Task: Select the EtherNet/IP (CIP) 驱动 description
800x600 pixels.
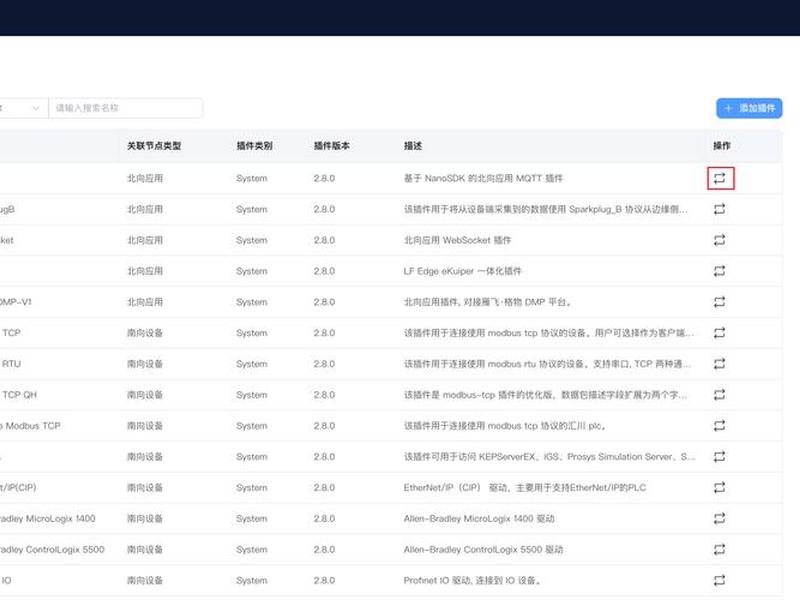Action: click(524, 488)
